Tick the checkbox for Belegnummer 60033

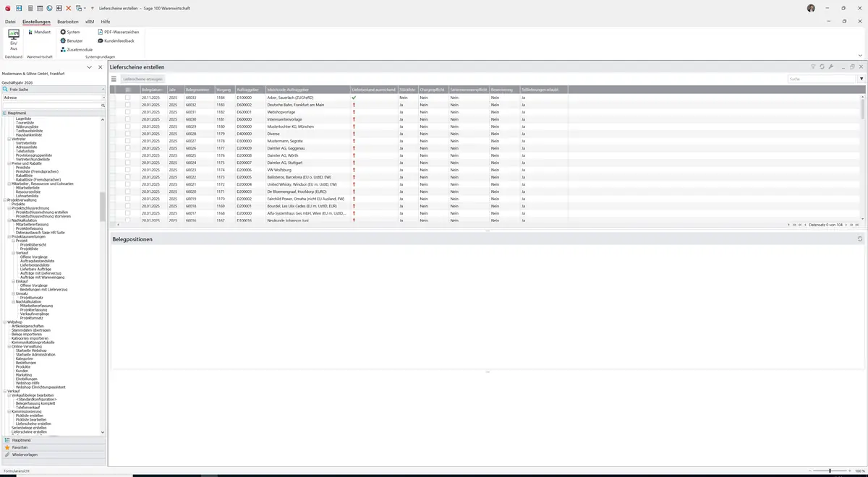(x=127, y=97)
